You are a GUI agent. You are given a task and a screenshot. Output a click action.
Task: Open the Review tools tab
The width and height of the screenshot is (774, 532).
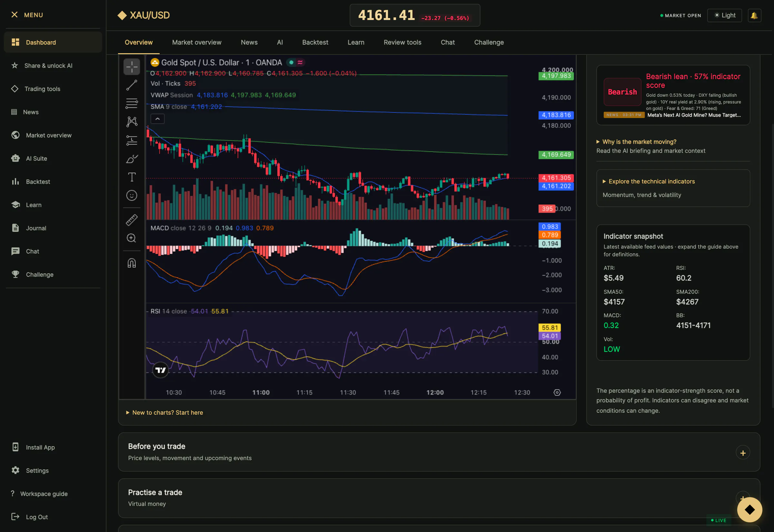point(402,42)
